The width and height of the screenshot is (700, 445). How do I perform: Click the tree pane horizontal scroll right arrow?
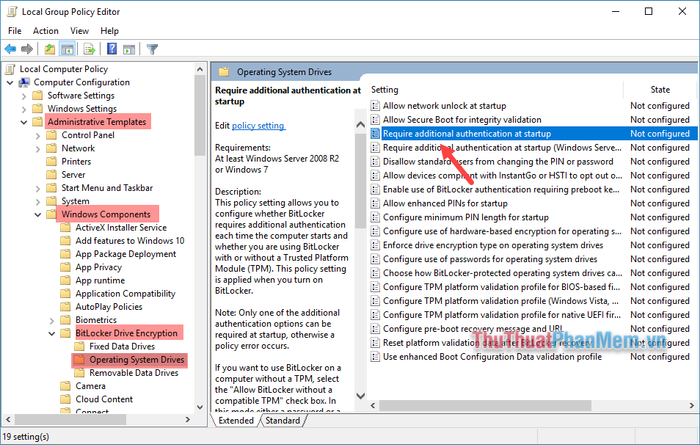click(x=188, y=420)
